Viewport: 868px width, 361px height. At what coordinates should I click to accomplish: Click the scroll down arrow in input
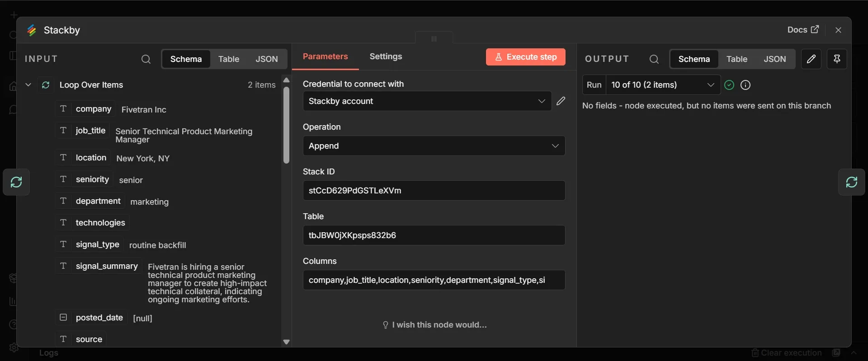pyautogui.click(x=286, y=342)
